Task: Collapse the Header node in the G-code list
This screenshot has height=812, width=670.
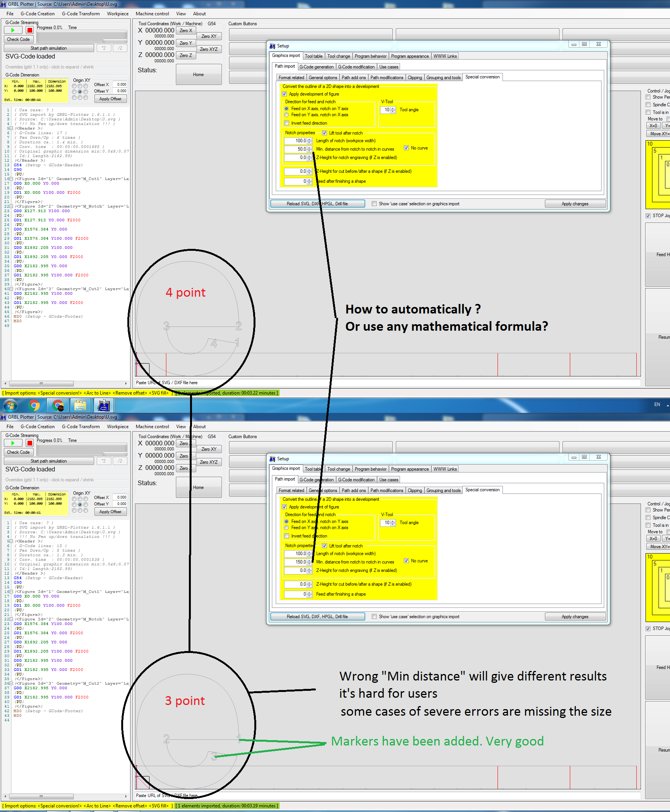Action: click(x=11, y=128)
